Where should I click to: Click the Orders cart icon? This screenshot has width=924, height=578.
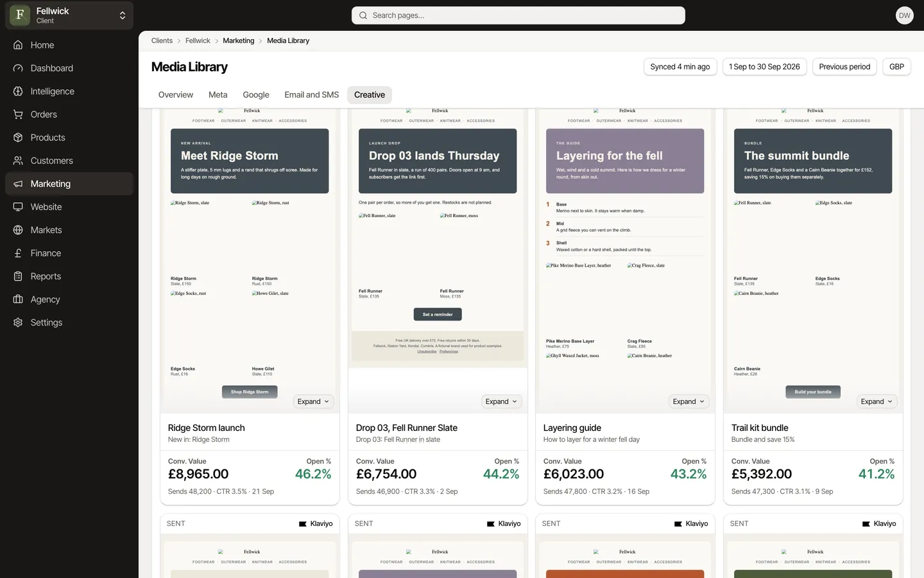[x=18, y=114]
